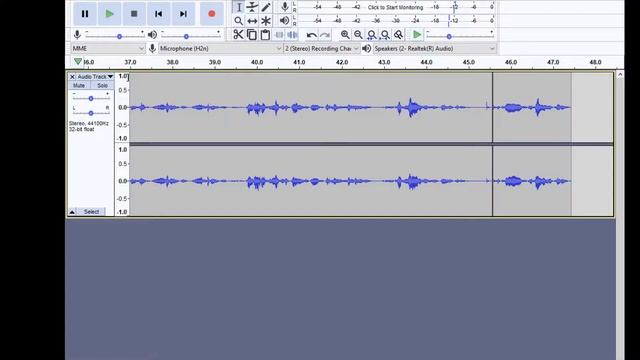
Task: Open the 2 (Stereo) Recording Channels dropdown
Action: point(322,49)
